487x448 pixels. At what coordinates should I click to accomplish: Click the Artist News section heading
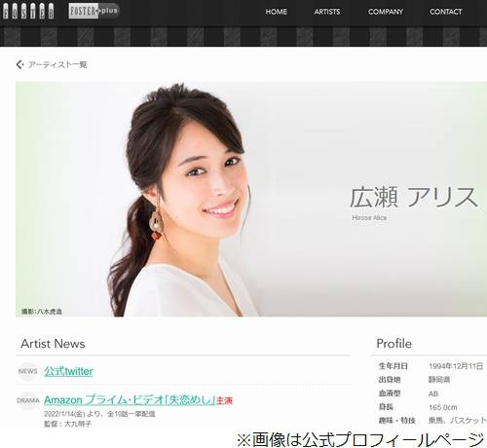(x=53, y=344)
